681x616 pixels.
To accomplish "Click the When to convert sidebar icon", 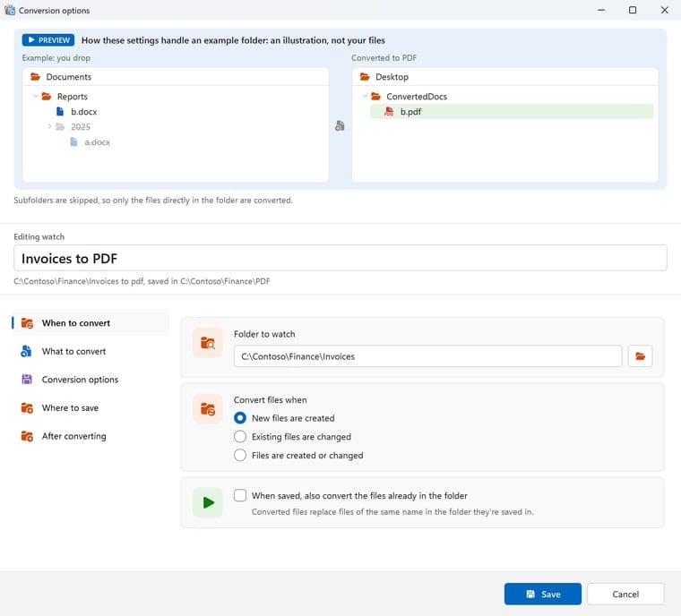I will coord(27,323).
